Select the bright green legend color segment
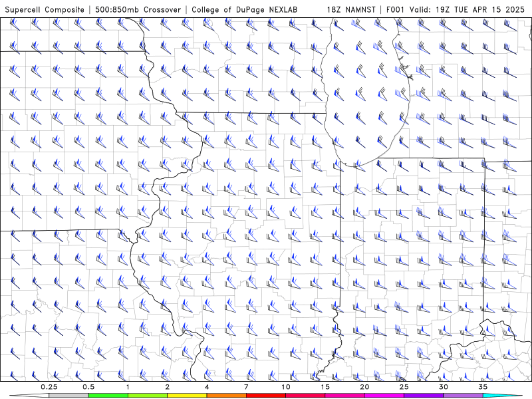This screenshot has width=532, height=399. (108, 396)
